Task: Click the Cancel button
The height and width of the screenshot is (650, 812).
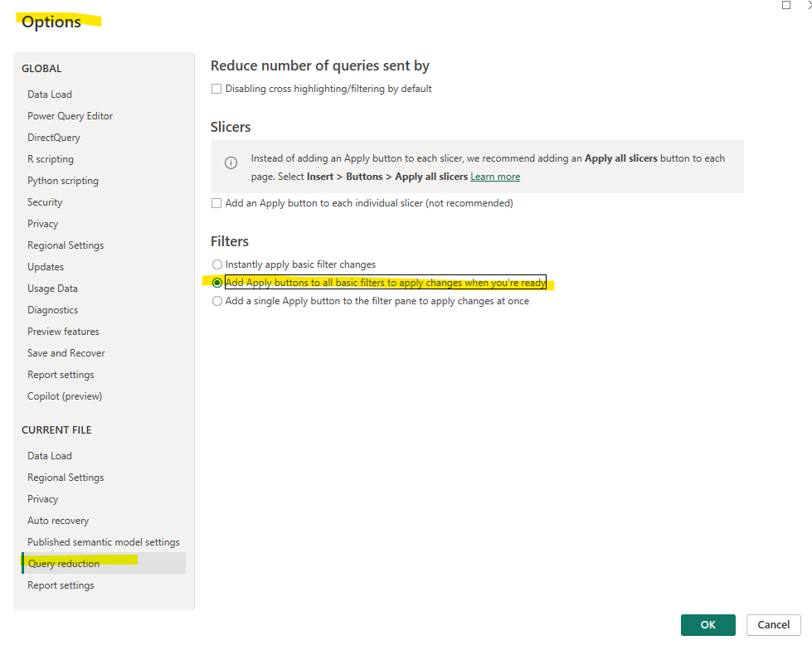Action: pyautogui.click(x=774, y=624)
